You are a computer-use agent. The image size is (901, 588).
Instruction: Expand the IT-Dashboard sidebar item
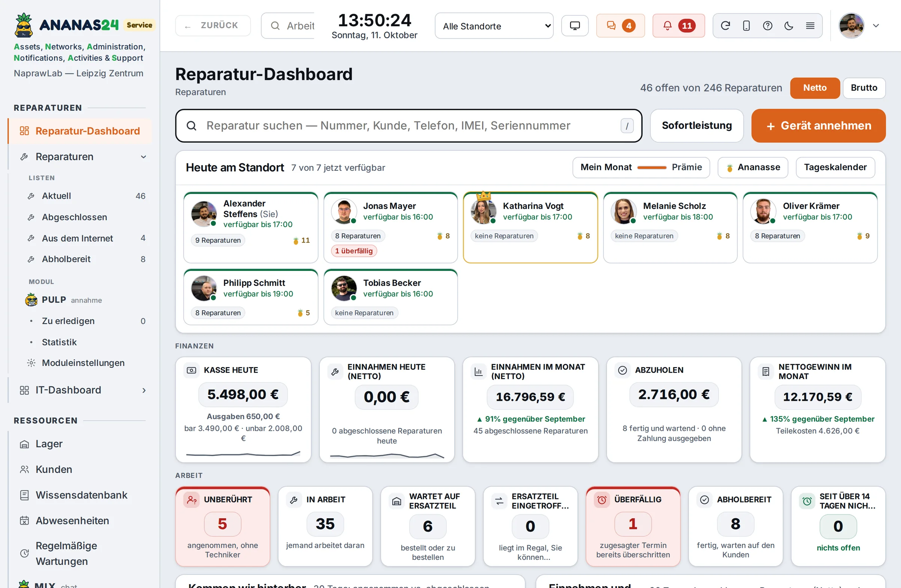click(143, 390)
